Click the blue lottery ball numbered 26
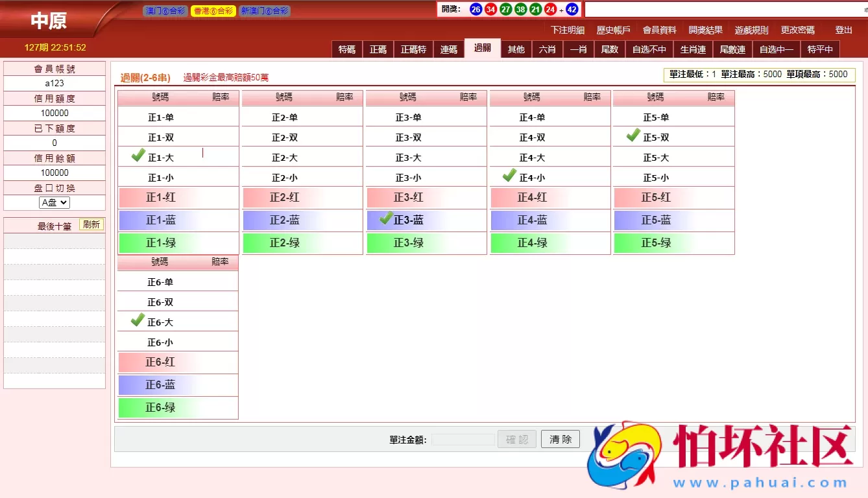Image resolution: width=868 pixels, height=498 pixels. (475, 9)
